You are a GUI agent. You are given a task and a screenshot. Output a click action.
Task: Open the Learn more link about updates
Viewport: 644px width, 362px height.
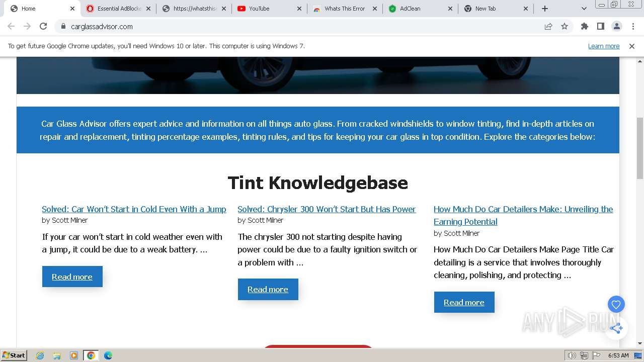pos(604,46)
